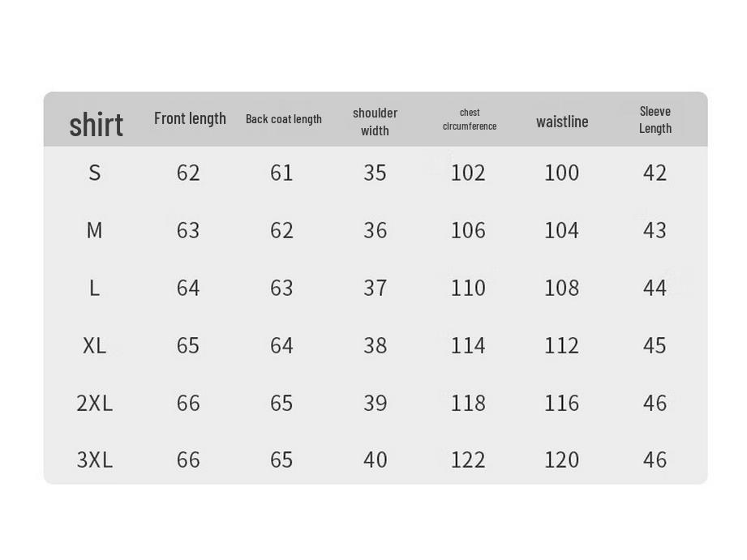Click the 3XL size label
Image resolution: width=747 pixels, height=560 pixels.
point(94,460)
